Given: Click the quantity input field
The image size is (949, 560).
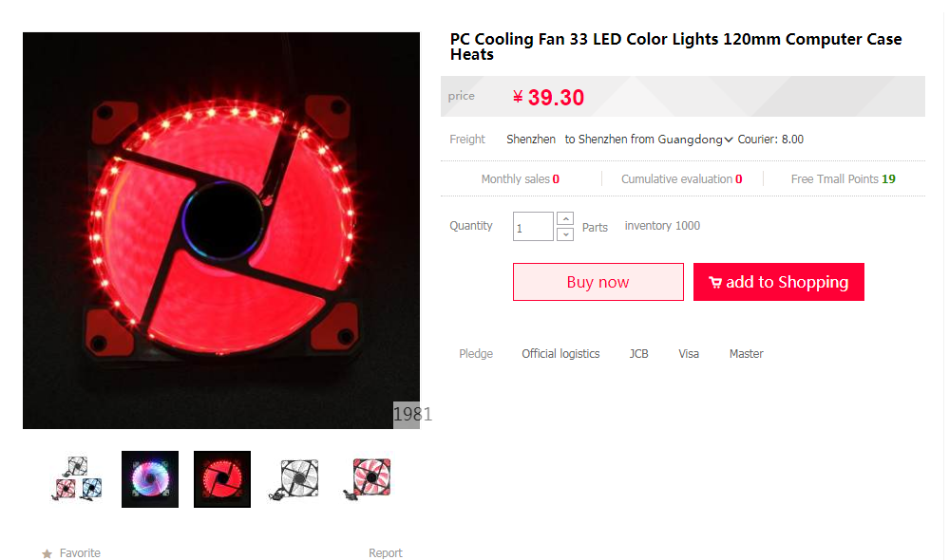Looking at the screenshot, I should 532,227.
